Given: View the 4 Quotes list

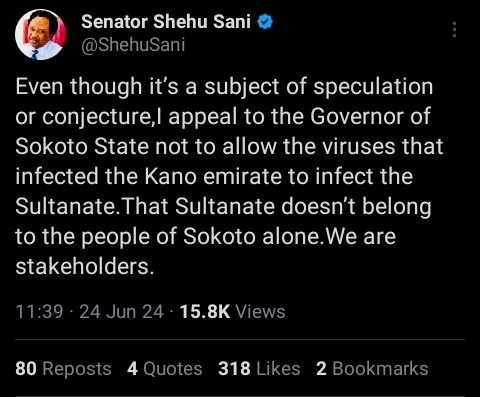Looking at the screenshot, I should point(165,369).
